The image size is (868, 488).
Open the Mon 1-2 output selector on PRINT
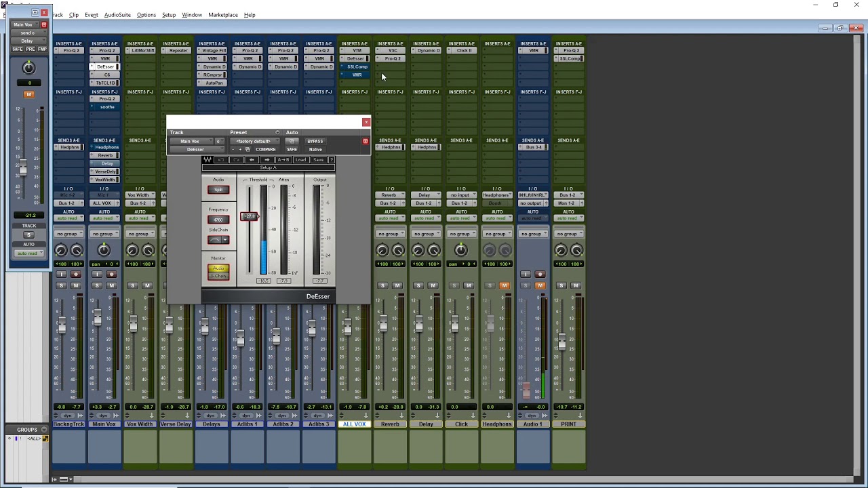566,203
